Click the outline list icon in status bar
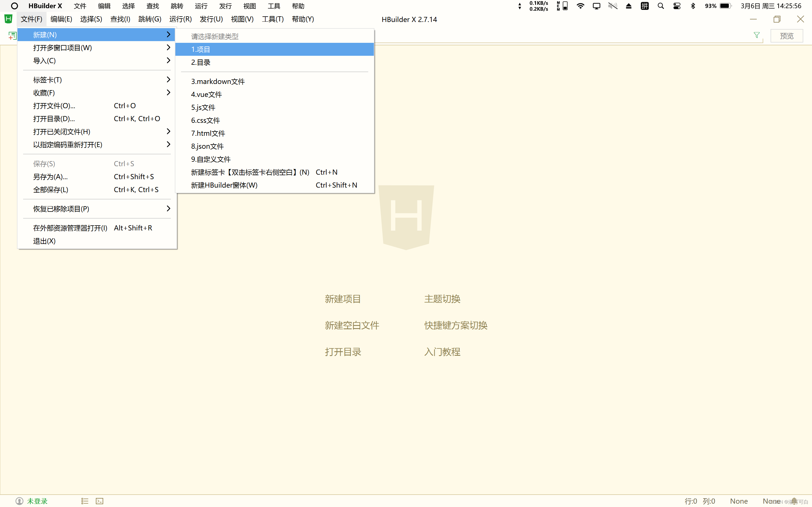 (x=85, y=501)
